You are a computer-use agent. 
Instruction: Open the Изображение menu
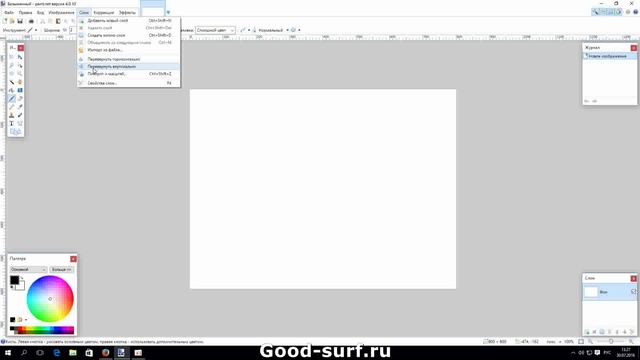coord(61,13)
